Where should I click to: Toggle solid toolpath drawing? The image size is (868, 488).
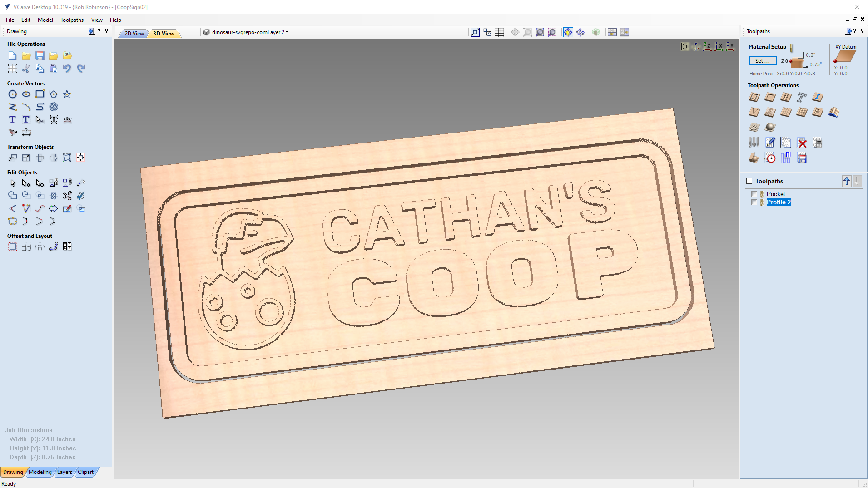[580, 32]
